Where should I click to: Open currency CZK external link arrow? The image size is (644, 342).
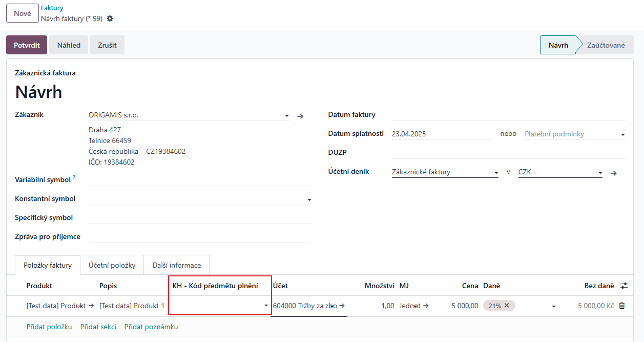tap(613, 173)
